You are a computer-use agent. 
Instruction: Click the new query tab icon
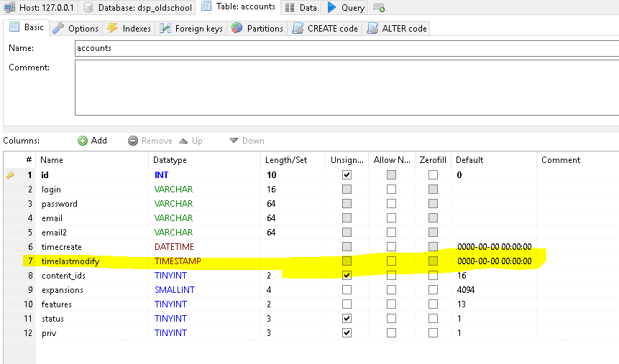click(379, 8)
